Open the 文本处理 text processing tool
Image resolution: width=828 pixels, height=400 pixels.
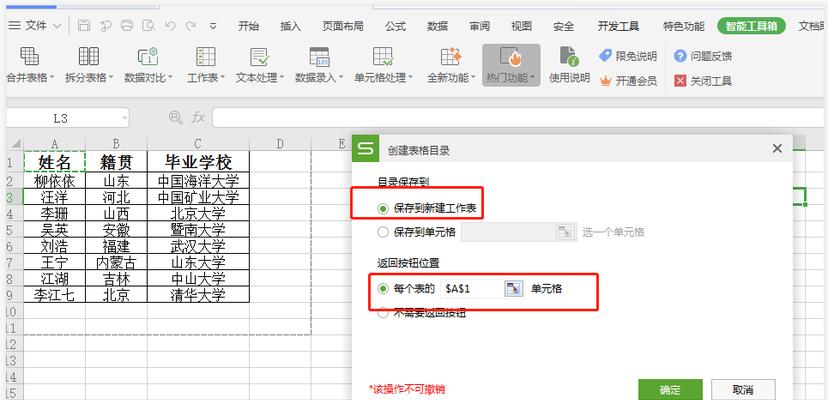[x=260, y=66]
